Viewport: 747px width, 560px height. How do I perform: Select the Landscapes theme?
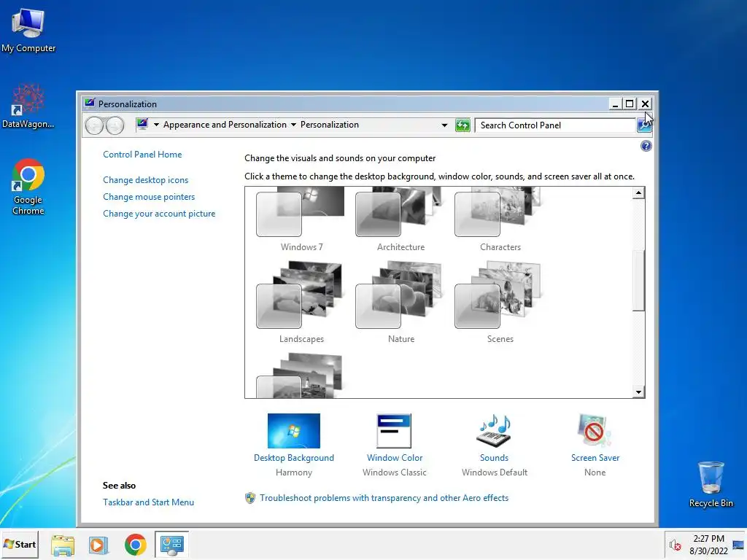coord(301,302)
